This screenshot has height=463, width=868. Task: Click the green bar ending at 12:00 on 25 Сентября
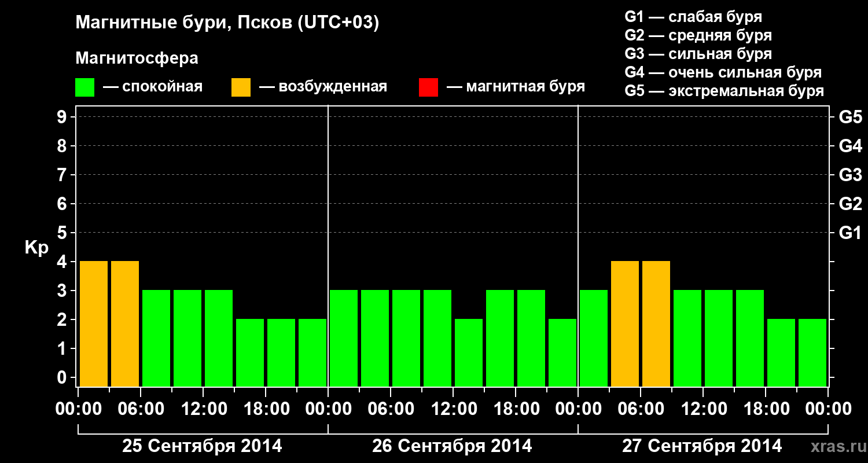pos(187,338)
